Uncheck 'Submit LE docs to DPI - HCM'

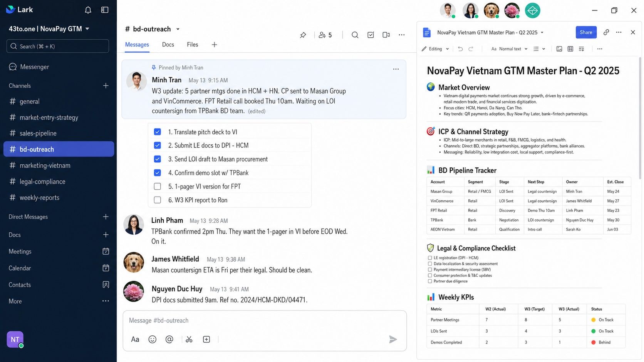tap(157, 145)
